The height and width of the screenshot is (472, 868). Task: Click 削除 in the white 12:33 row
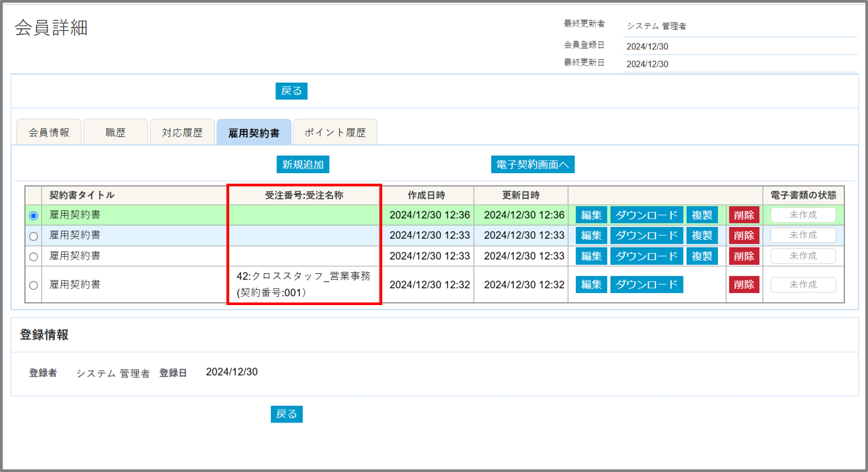(744, 256)
